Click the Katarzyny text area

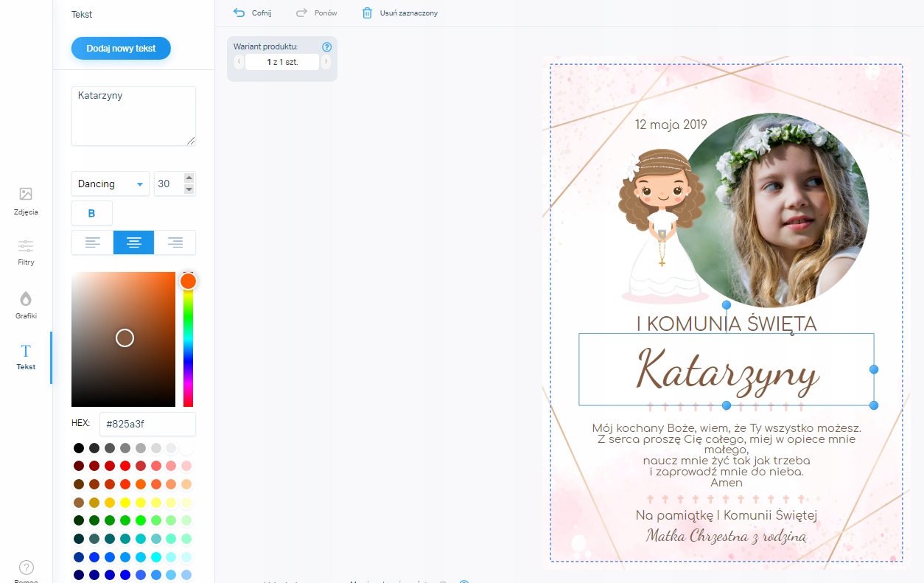[x=133, y=116]
